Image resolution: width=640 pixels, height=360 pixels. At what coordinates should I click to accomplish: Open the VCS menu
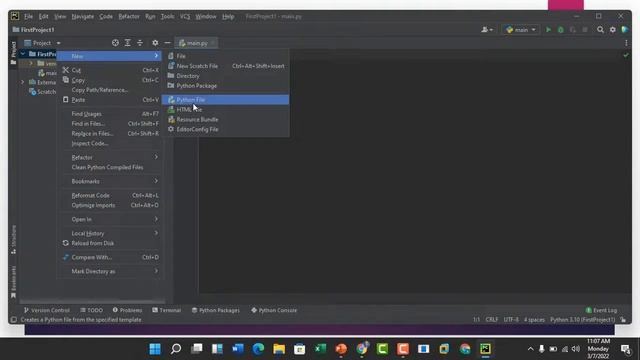[185, 17]
